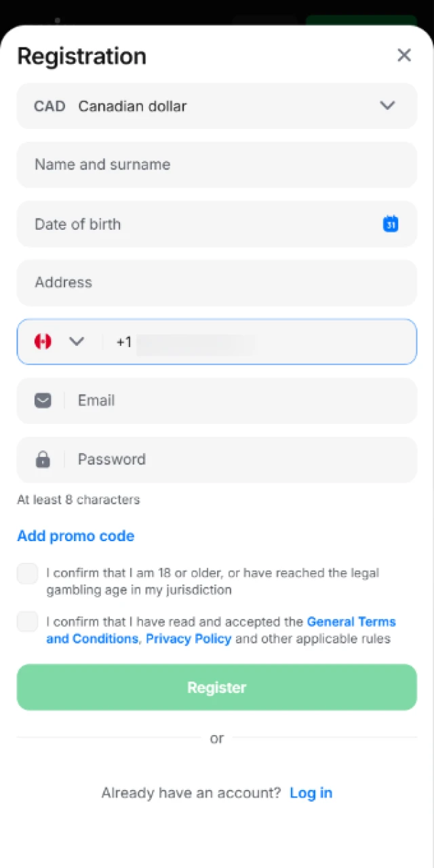Select the Canadian flag icon for phone country
The height and width of the screenshot is (868, 434).
point(43,341)
